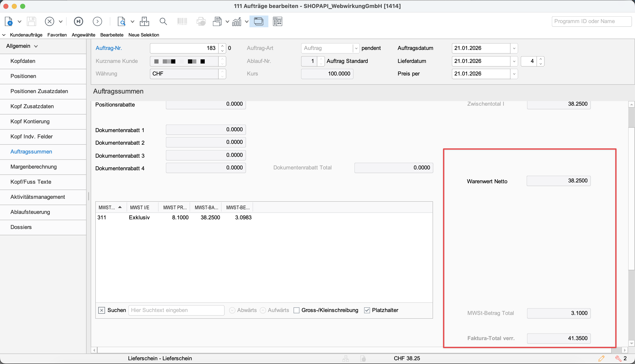Click the magnifying glass search icon
Viewport: 635px width, 364px height.
point(163,22)
